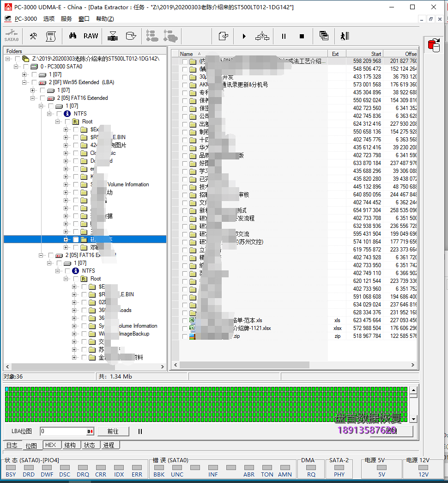448x483 pixels.
Task: Click the disk copy toolbar icon
Action: pyautogui.click(x=131, y=36)
